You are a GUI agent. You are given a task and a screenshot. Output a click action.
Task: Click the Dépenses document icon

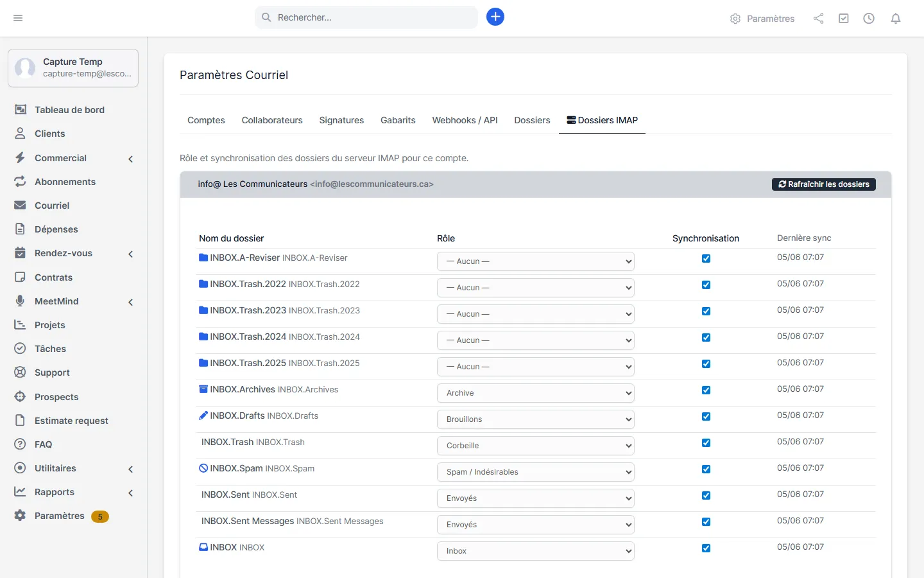(x=21, y=229)
